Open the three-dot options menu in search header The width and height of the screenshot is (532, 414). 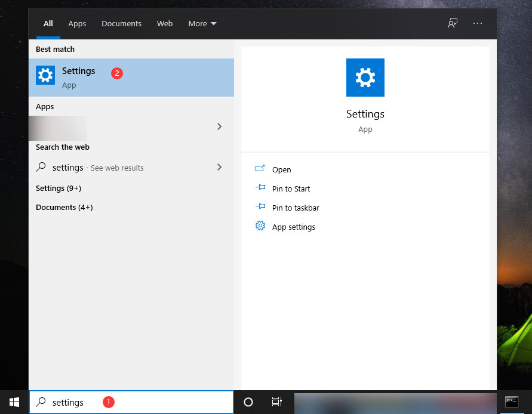[478, 23]
